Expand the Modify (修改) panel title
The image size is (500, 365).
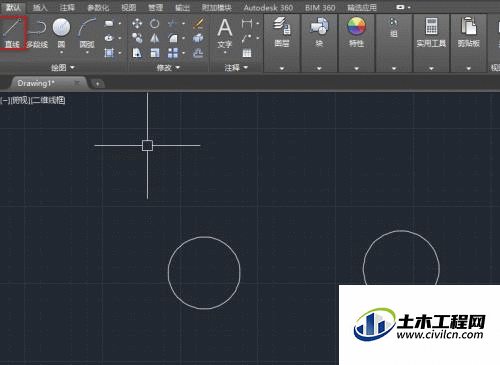168,68
